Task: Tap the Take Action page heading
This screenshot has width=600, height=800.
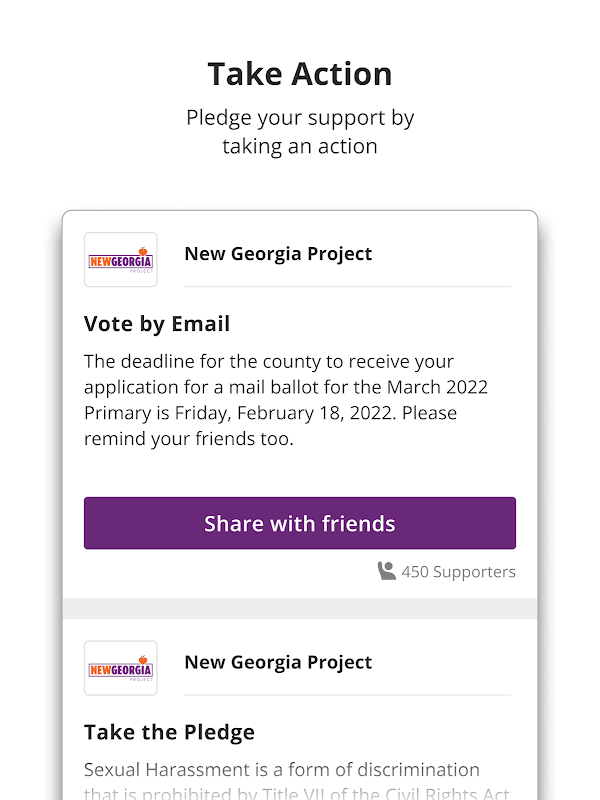Action: (300, 74)
